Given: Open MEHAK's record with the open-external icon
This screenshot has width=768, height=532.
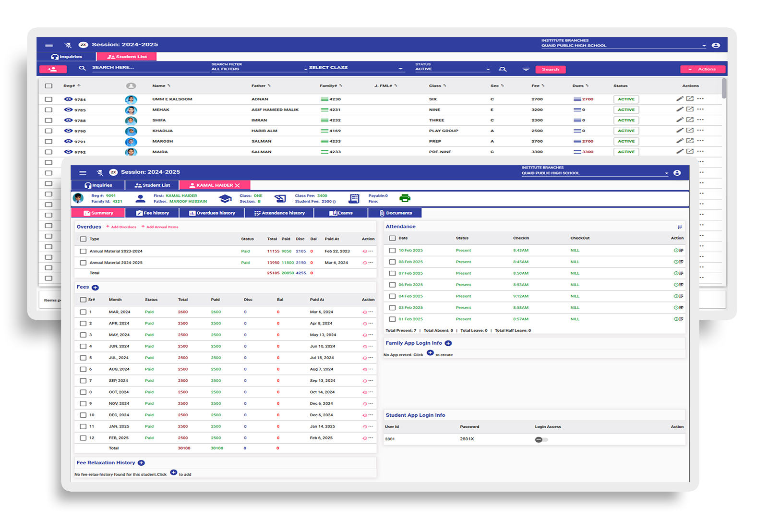Looking at the screenshot, I should click(x=690, y=109).
